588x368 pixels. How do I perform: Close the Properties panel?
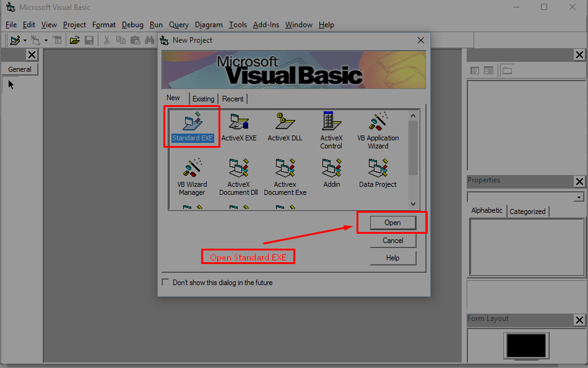[579, 182]
